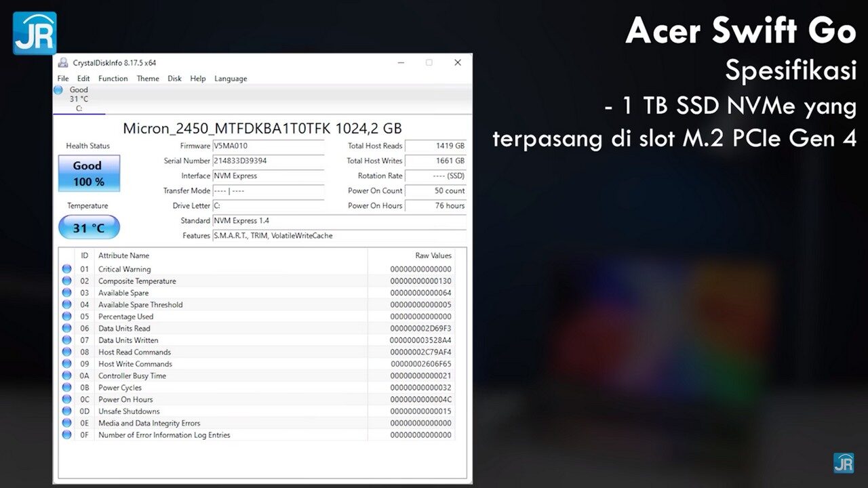The width and height of the screenshot is (868, 488).
Task: Open the Theme menu
Action: [147, 79]
